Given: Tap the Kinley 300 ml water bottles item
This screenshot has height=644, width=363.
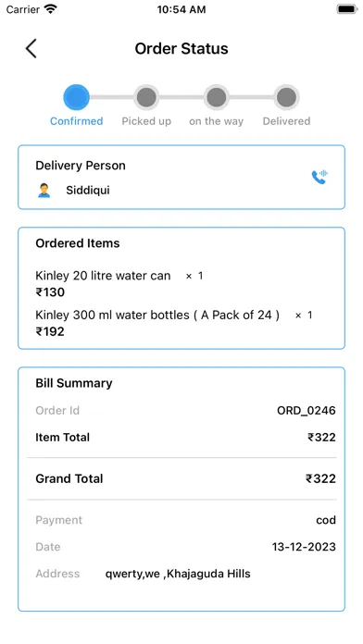Looking at the screenshot, I should pyautogui.click(x=157, y=315).
